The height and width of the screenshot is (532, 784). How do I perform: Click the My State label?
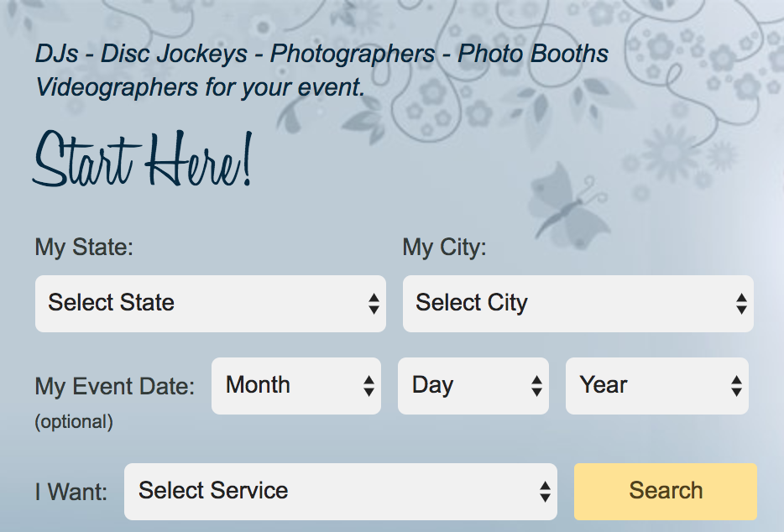coord(84,248)
